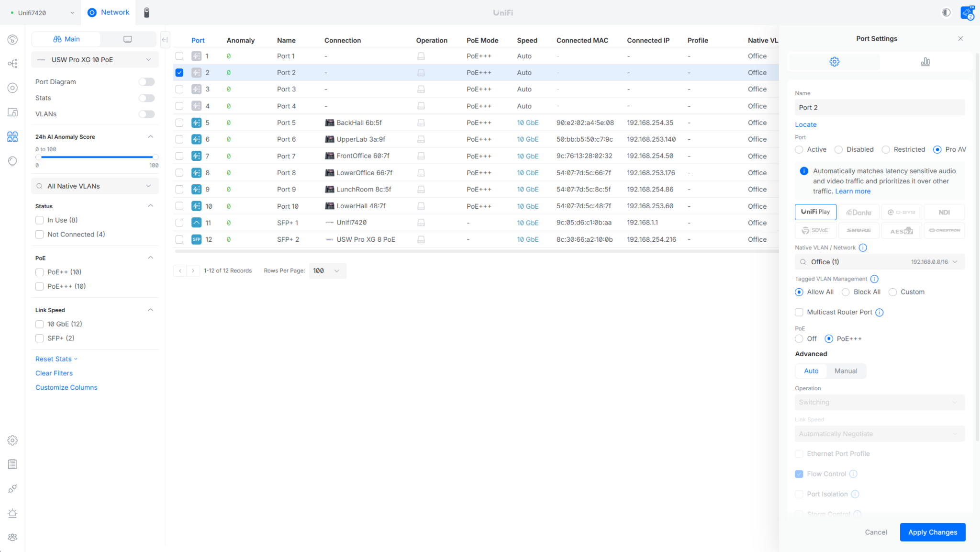Open the Port Settings statistics chart tab
This screenshot has width=980, height=552.
point(925,62)
